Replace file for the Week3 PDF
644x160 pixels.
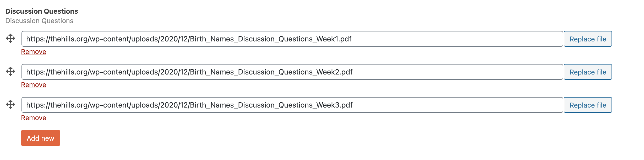point(588,105)
